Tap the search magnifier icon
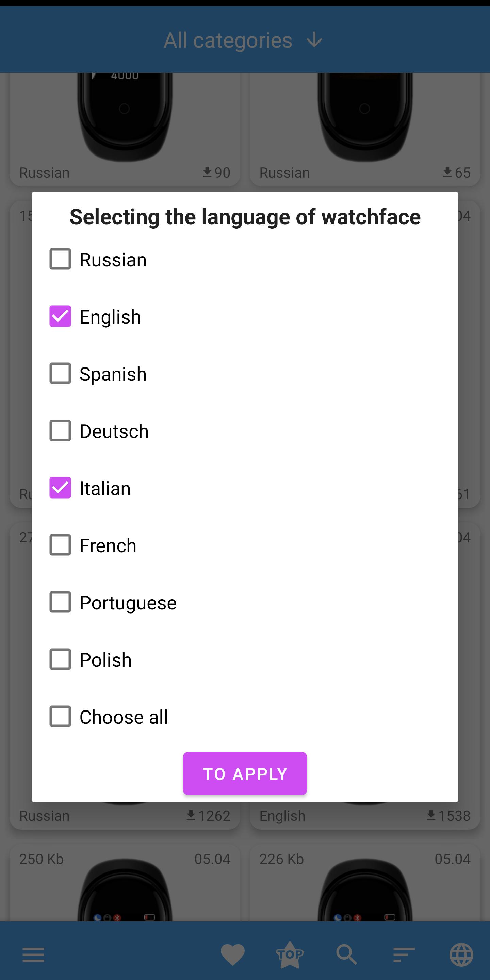 (x=347, y=955)
